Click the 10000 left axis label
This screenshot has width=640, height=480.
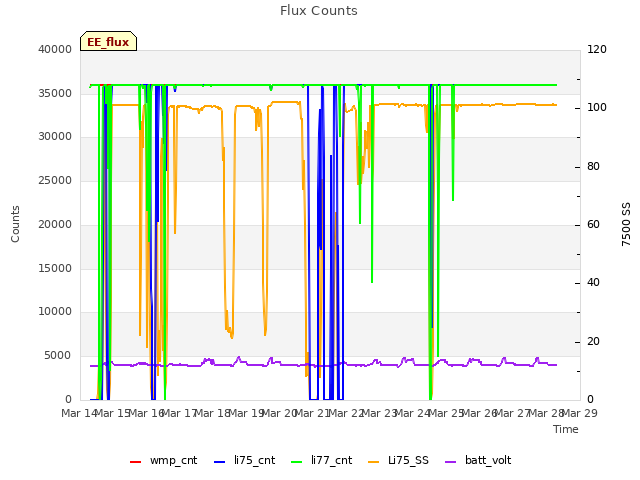click(55, 311)
